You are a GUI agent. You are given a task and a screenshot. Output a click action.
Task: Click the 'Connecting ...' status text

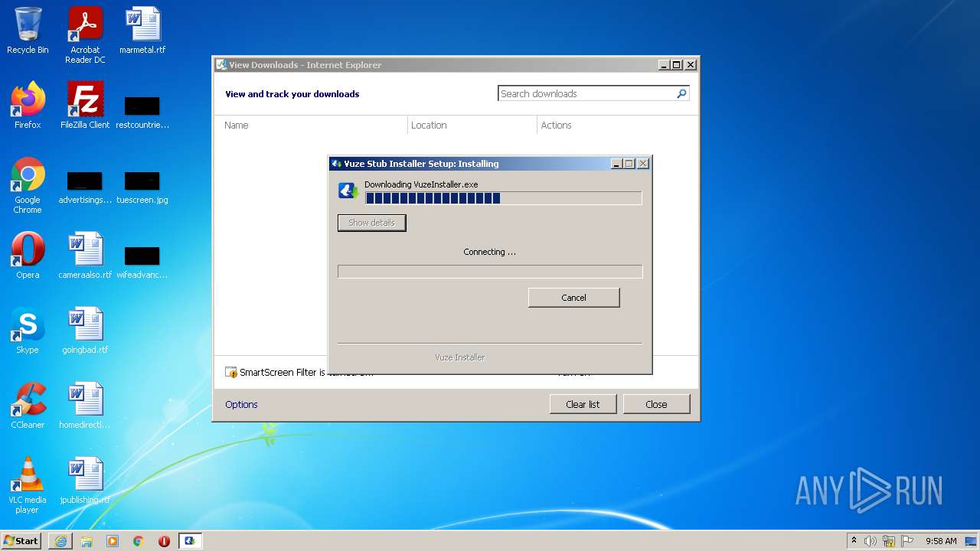pyautogui.click(x=490, y=252)
